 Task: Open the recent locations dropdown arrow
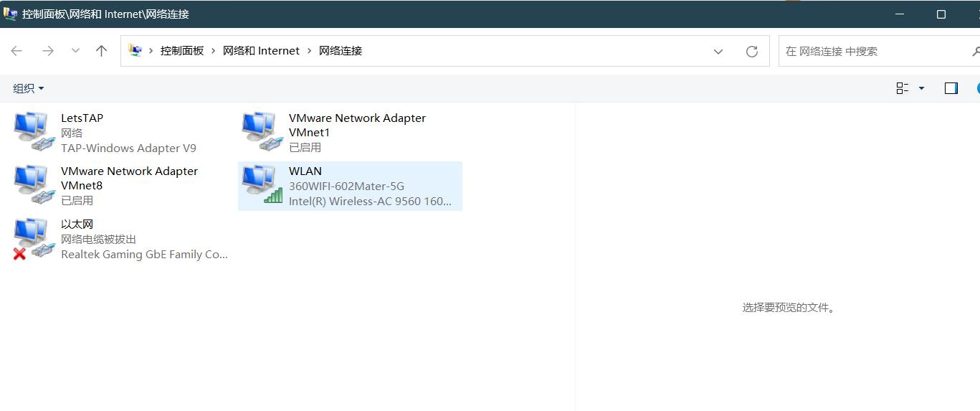[75, 51]
